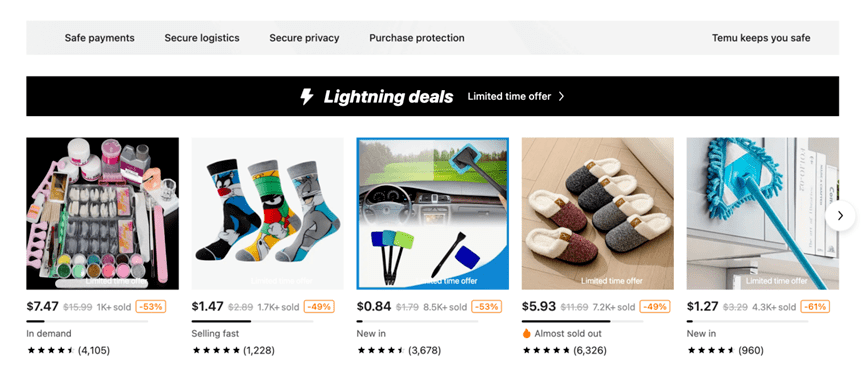The image size is (864, 372).
Task: Select the Secure logistics item
Action: (202, 38)
